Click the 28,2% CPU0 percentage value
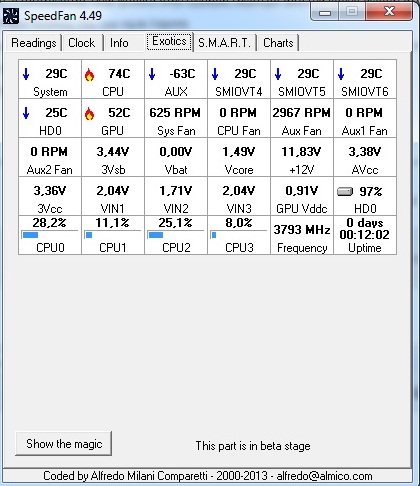Screen dimensions: 420x486 (x=49, y=223)
